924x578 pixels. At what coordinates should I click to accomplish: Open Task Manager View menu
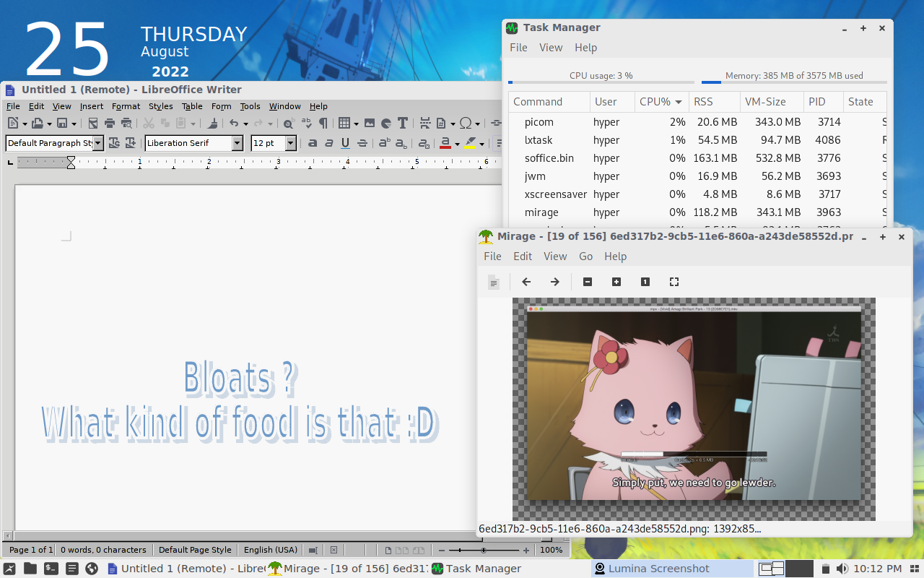coord(551,48)
